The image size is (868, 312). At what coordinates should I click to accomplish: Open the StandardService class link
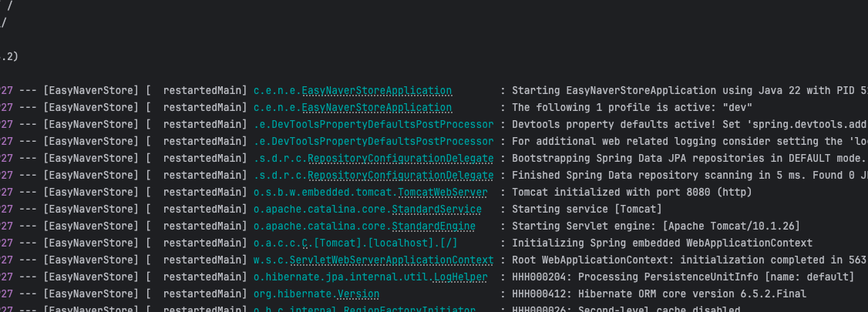[x=437, y=210]
